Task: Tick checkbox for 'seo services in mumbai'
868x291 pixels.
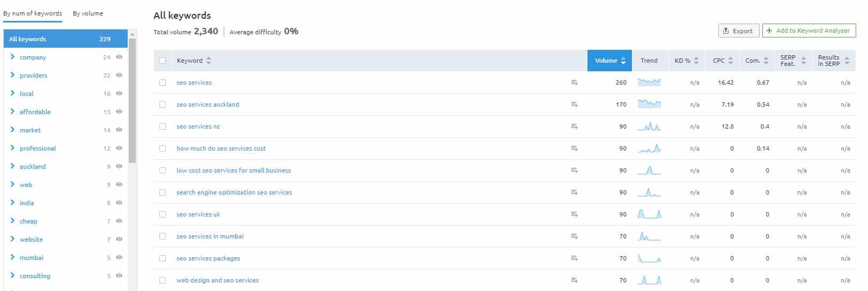Action: [163, 236]
